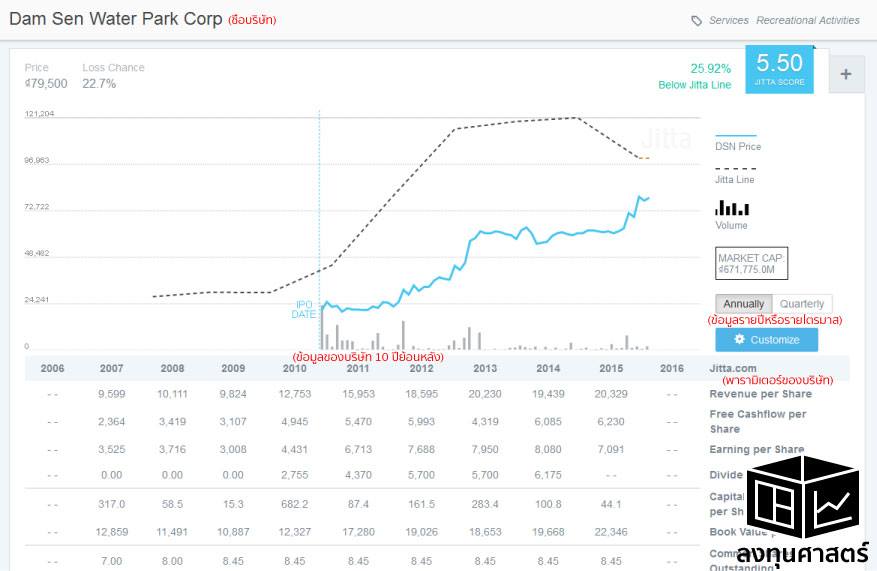Click book value 17,280 for 2011

point(358,532)
